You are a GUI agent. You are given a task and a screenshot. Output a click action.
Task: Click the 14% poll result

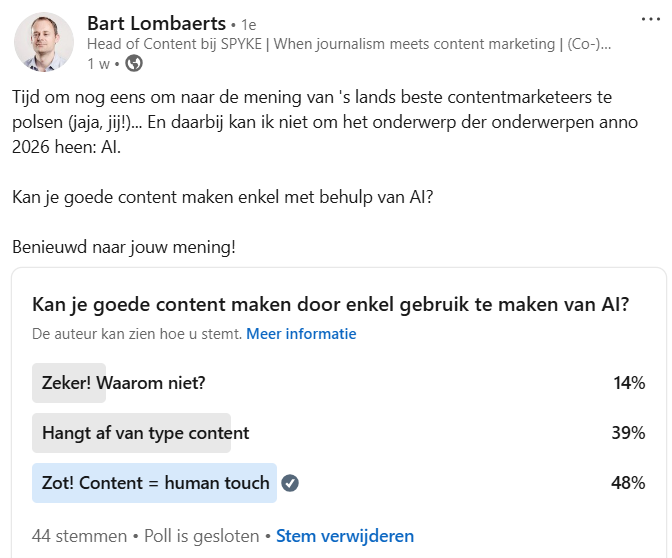pos(629,383)
